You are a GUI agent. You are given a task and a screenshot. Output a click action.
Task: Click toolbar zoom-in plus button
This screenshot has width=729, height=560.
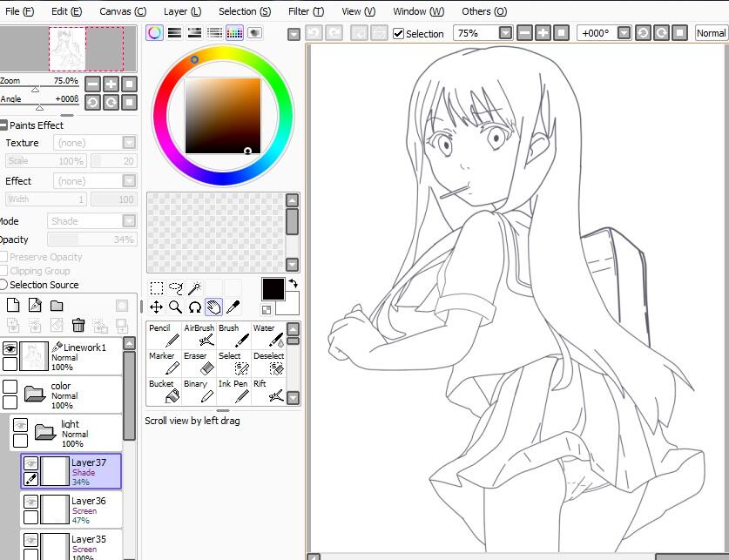[x=543, y=33]
